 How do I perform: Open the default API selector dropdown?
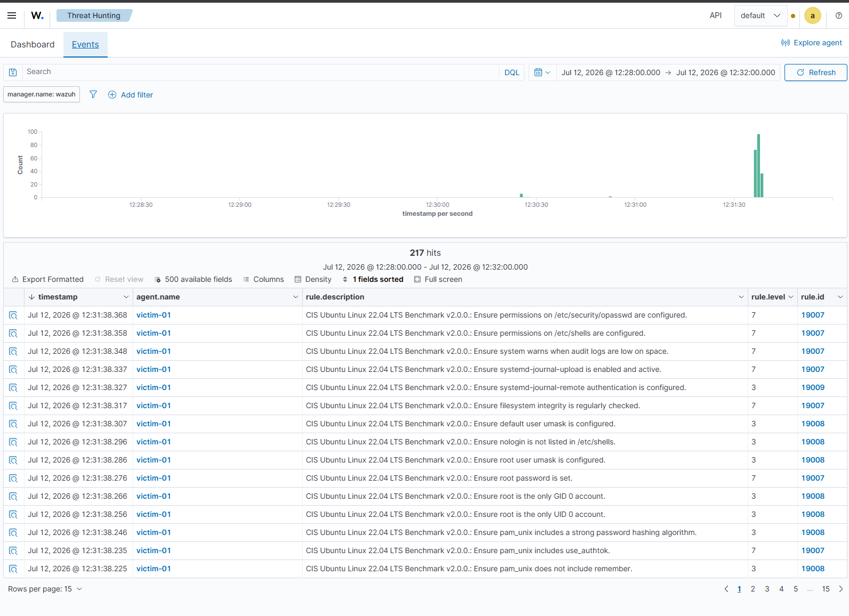(x=761, y=15)
